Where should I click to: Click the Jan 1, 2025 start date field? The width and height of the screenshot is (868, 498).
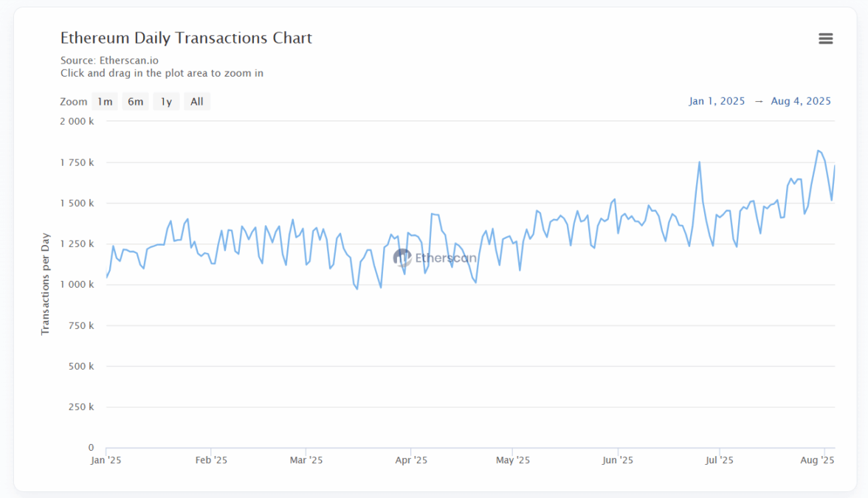pyautogui.click(x=717, y=101)
